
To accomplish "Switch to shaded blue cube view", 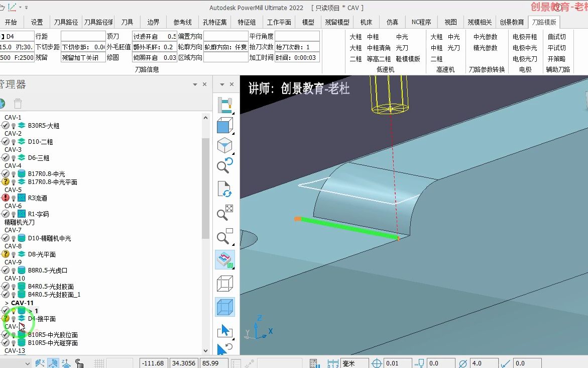I will point(225,307).
